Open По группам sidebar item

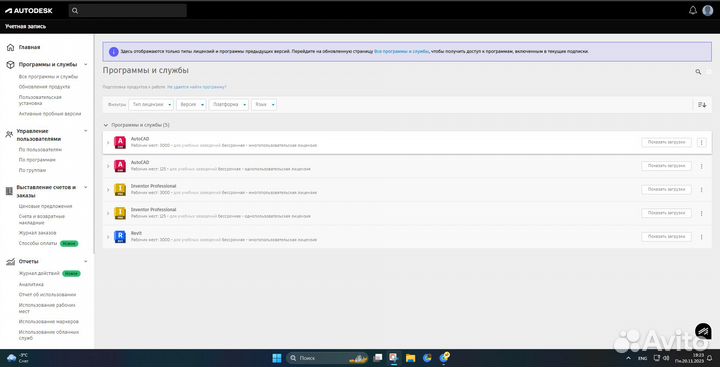tap(32, 170)
